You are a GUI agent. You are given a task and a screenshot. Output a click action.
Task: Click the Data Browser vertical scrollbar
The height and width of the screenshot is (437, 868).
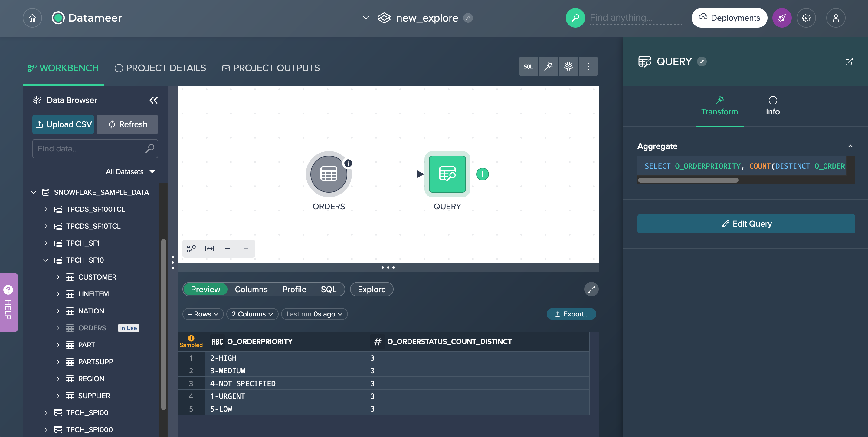163,324
